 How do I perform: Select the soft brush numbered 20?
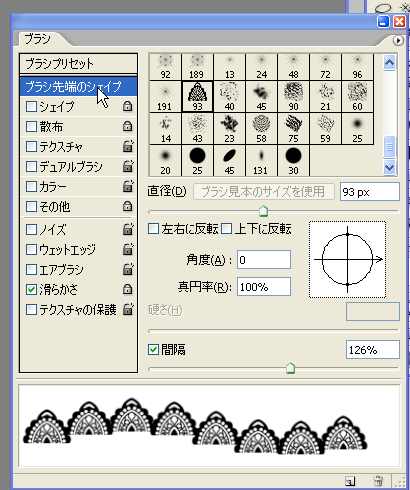pos(165,160)
